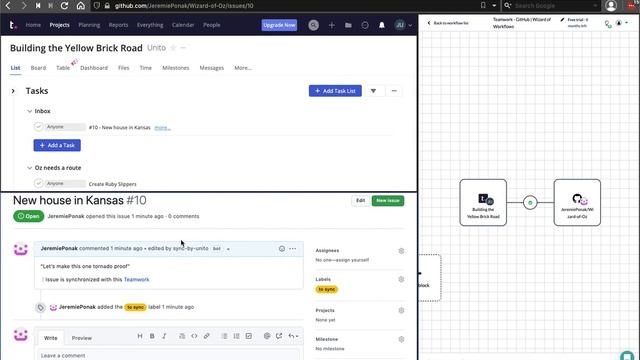Edit Milestone with the gear icon
Image resolution: width=640 pixels, height=360 pixels.
[401, 339]
